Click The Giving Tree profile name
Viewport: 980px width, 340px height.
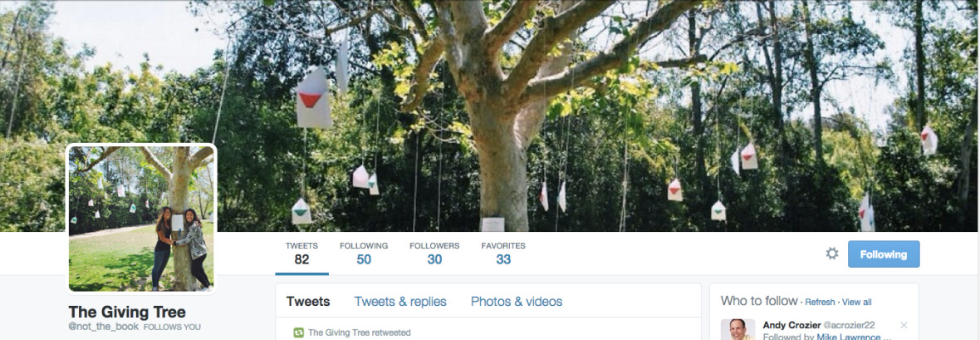click(127, 312)
